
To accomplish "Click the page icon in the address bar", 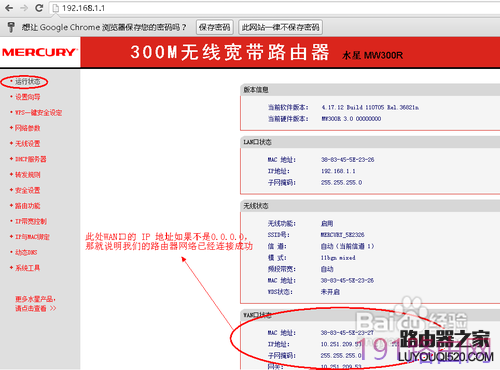I will pos(56,8).
